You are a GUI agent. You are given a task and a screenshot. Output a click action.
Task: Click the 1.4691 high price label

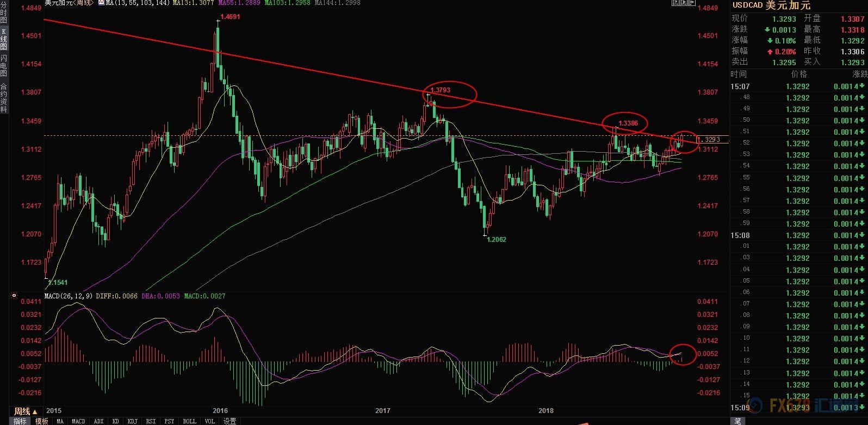(230, 17)
